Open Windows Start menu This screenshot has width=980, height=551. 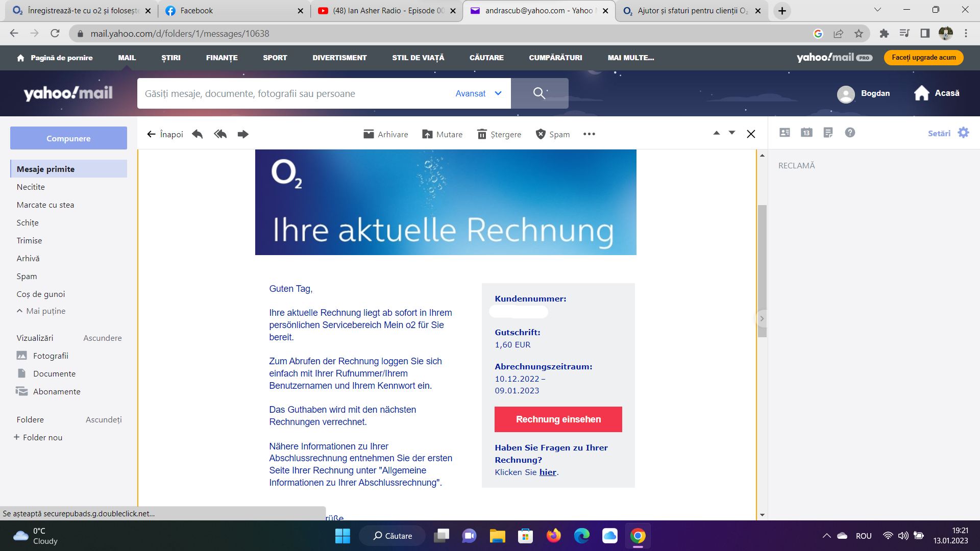coord(342,536)
